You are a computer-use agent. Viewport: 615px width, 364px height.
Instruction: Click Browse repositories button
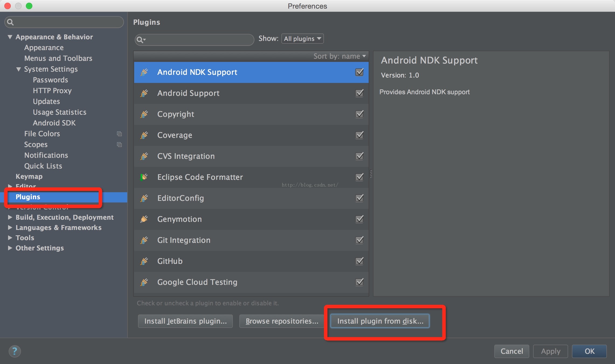[x=282, y=321]
